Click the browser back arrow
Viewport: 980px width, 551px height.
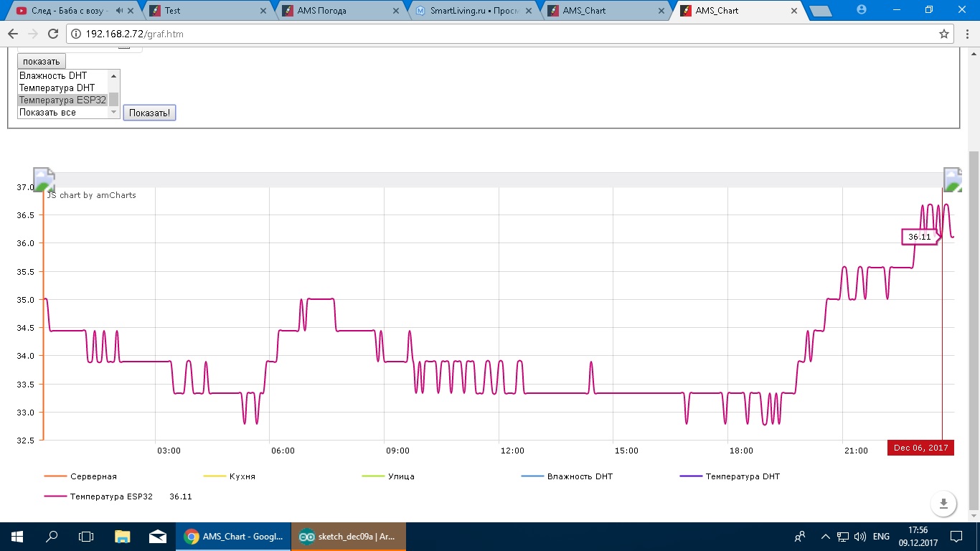(x=13, y=34)
